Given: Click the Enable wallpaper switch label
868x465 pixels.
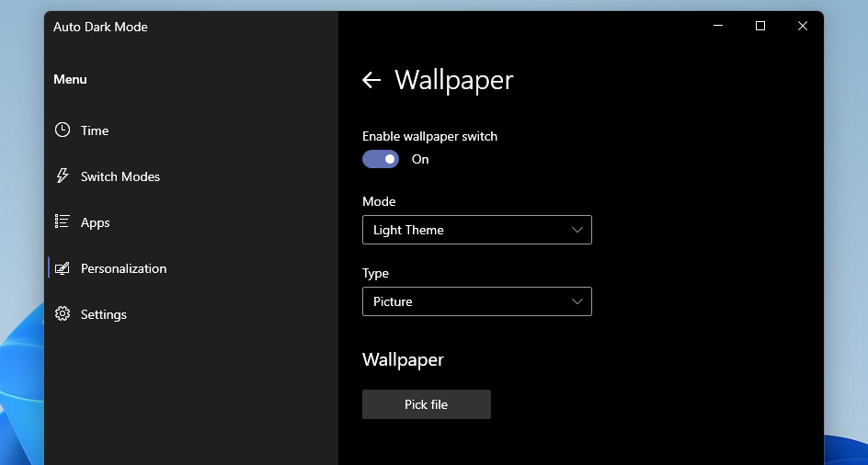Looking at the screenshot, I should (x=429, y=136).
